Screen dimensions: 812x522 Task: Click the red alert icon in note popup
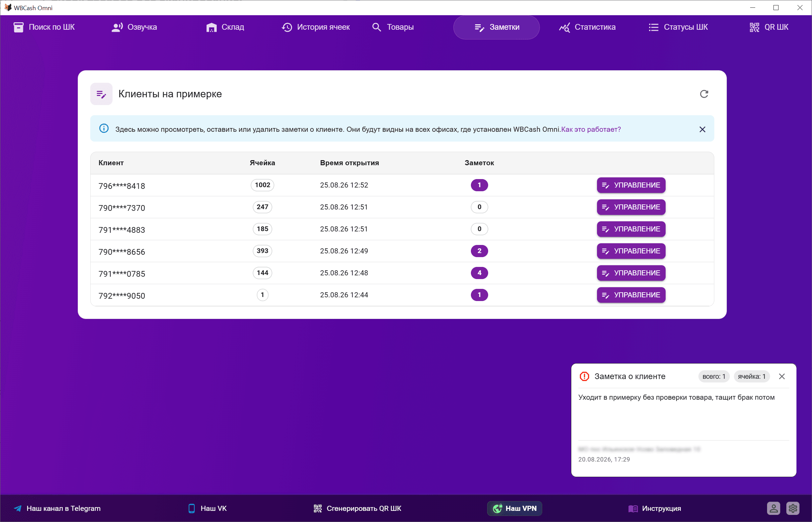click(584, 376)
